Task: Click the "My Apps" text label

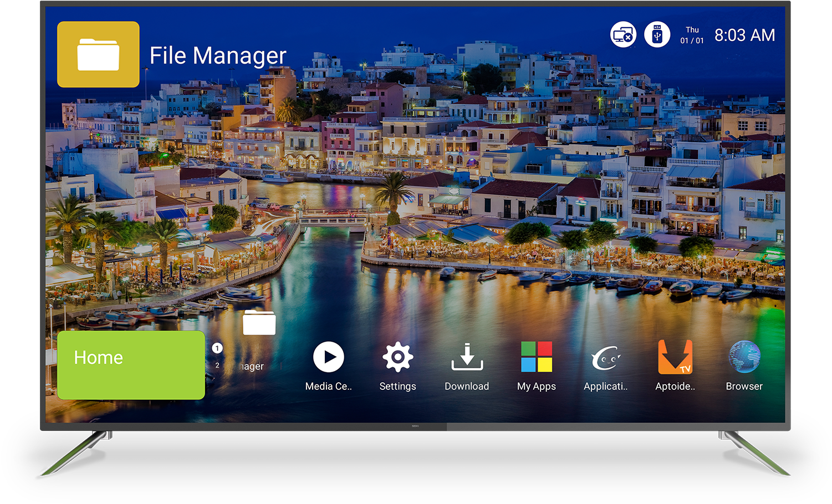Action: pyautogui.click(x=536, y=387)
